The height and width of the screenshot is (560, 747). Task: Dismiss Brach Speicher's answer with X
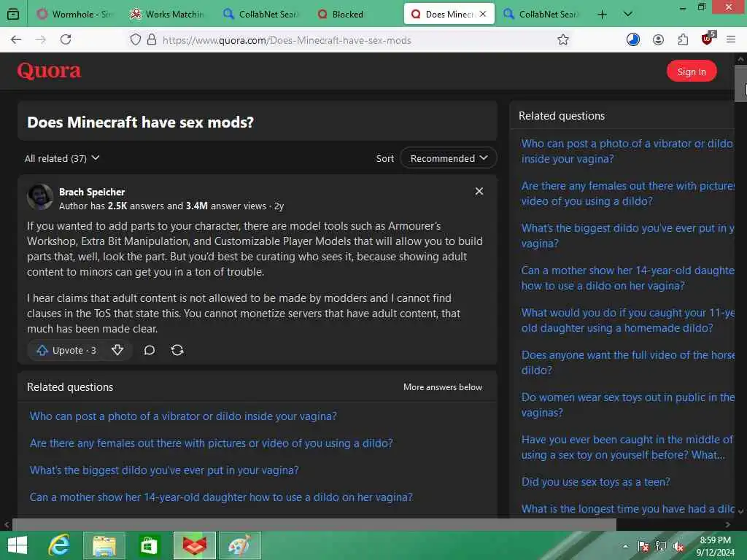click(479, 192)
